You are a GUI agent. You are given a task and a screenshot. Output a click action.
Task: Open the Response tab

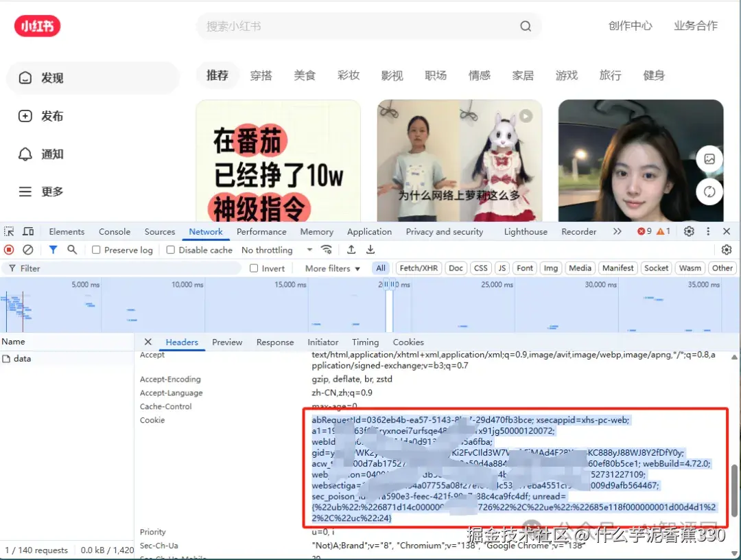pos(274,342)
